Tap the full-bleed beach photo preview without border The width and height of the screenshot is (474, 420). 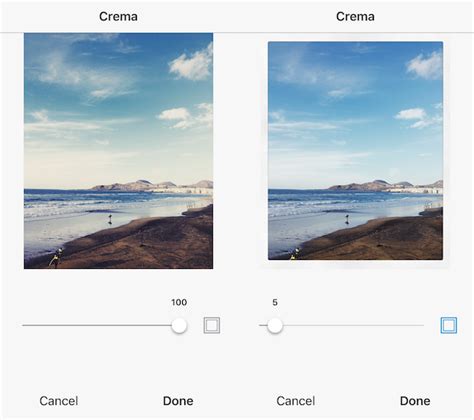coord(118,151)
